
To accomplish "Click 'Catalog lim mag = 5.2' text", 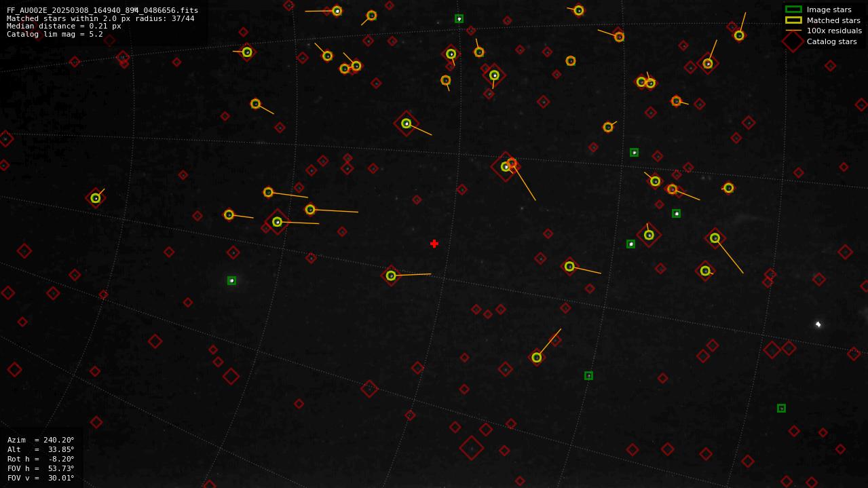I will click(x=55, y=34).
